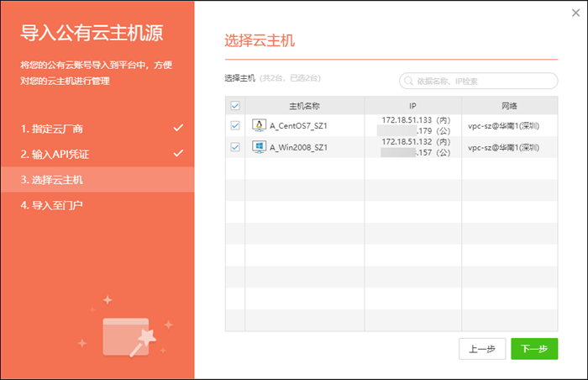Viewport: 588px width, 380px height.
Task: Click the checkmark next to 指定云厂商
Action: click(178, 129)
